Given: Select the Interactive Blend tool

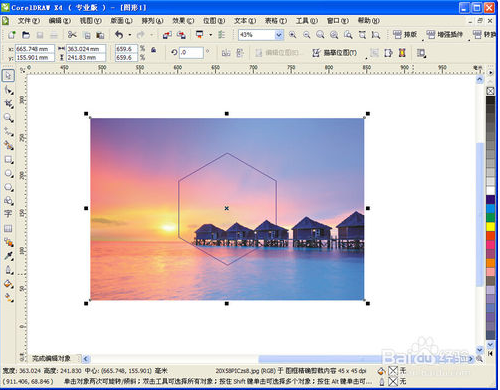Looking at the screenshot, I should [8, 242].
